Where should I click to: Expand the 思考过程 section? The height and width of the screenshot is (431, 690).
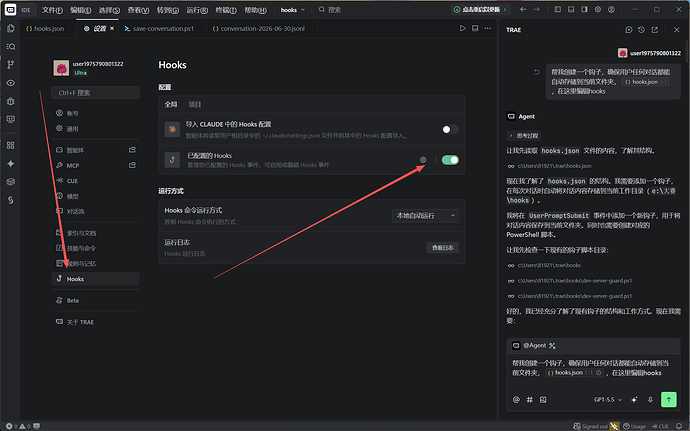point(524,136)
